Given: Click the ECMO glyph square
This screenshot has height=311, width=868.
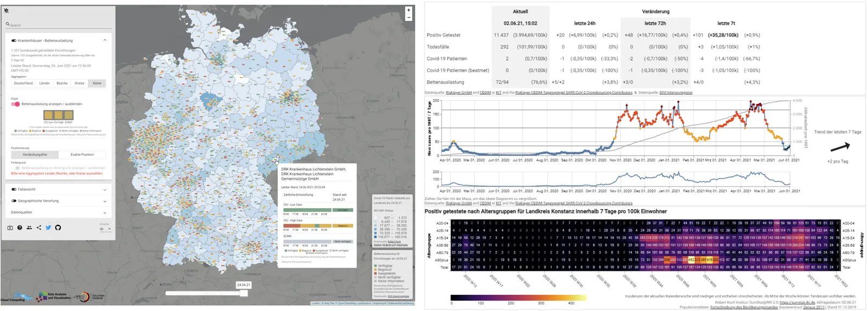Looking at the screenshot, I should (x=68, y=115).
